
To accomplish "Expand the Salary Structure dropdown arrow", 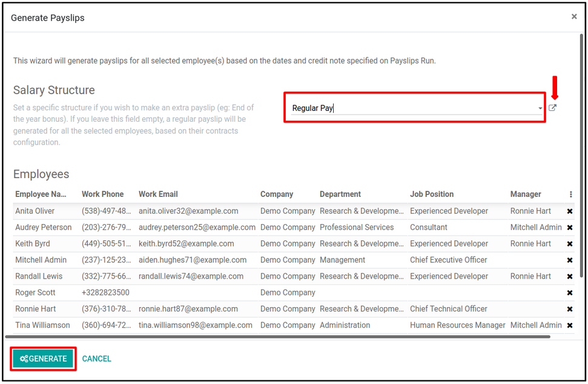I will point(540,108).
